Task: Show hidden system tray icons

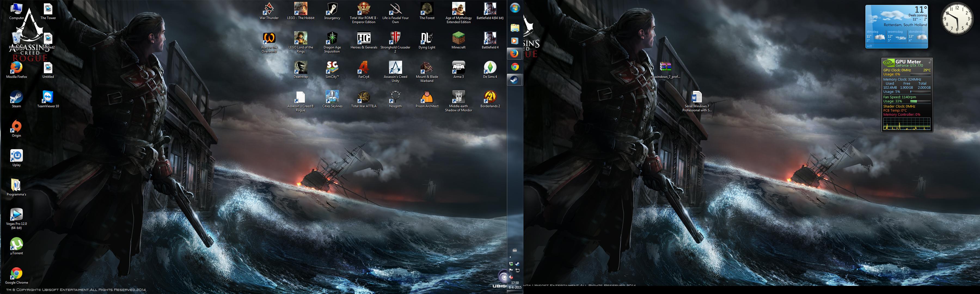Action: (x=510, y=257)
